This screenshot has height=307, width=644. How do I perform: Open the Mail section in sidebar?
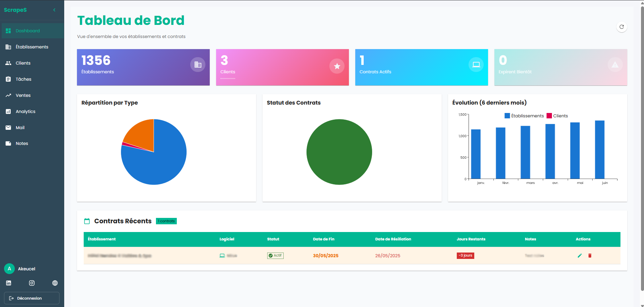tap(20, 127)
